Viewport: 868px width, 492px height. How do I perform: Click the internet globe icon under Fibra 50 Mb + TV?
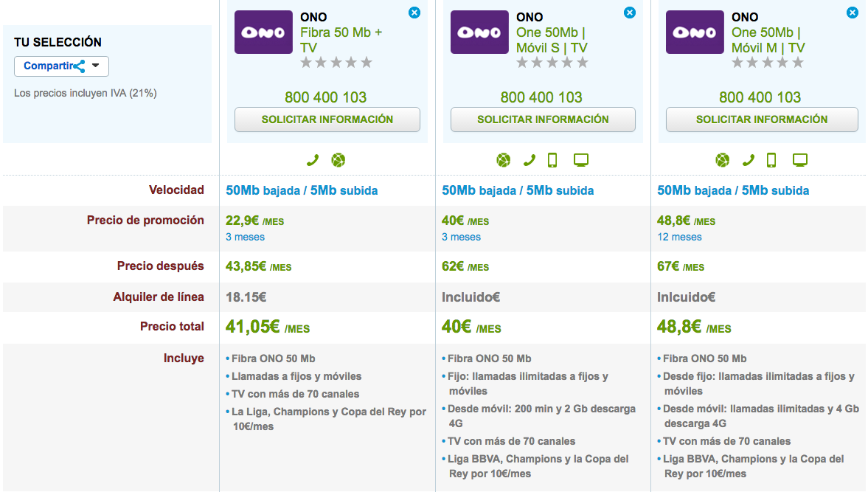[x=338, y=161]
